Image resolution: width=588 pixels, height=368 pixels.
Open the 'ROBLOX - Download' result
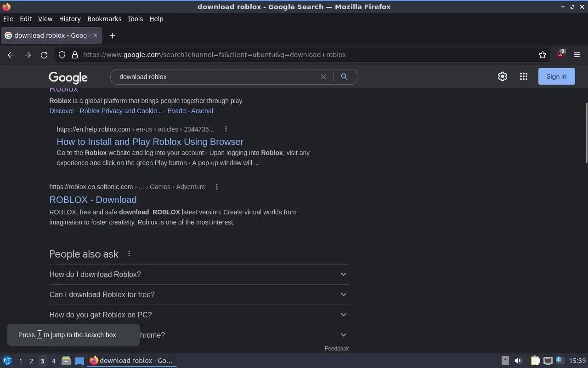click(93, 200)
